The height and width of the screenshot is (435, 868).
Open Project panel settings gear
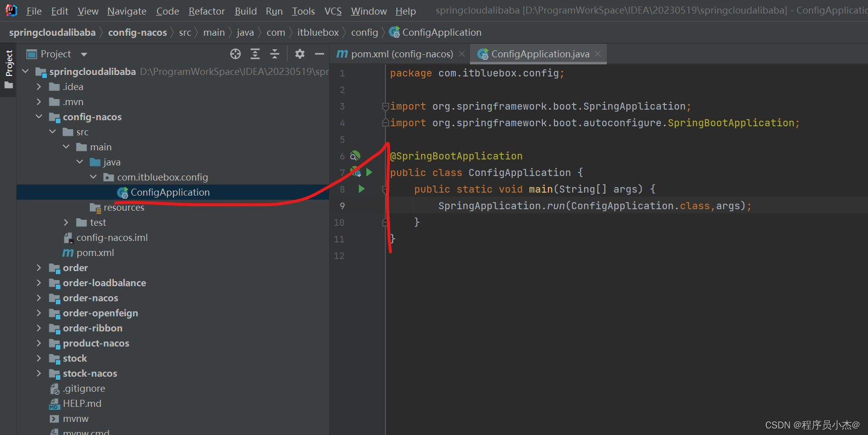300,54
